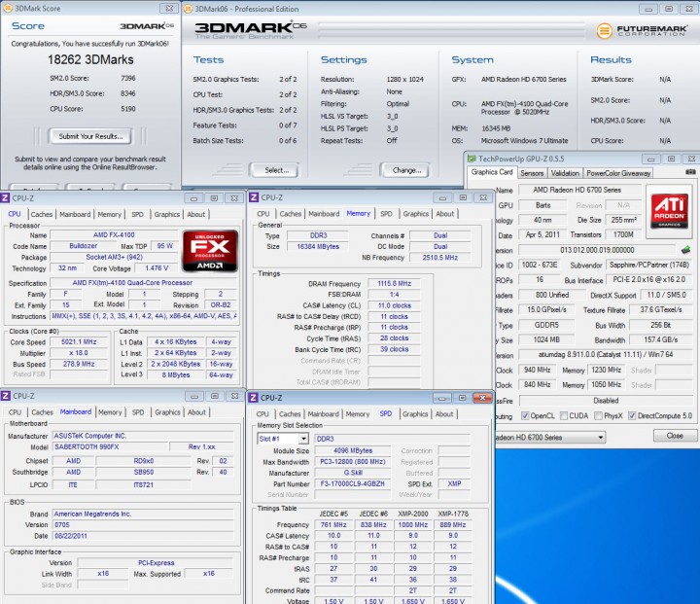Click the driver version field atiumdag 8.911.0.0
The height and width of the screenshot is (604, 700).
(x=606, y=354)
